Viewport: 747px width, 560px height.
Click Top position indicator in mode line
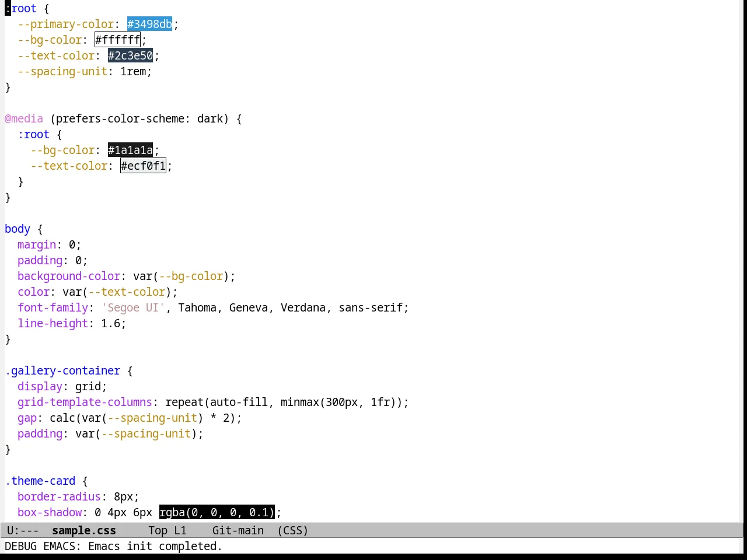[158, 530]
